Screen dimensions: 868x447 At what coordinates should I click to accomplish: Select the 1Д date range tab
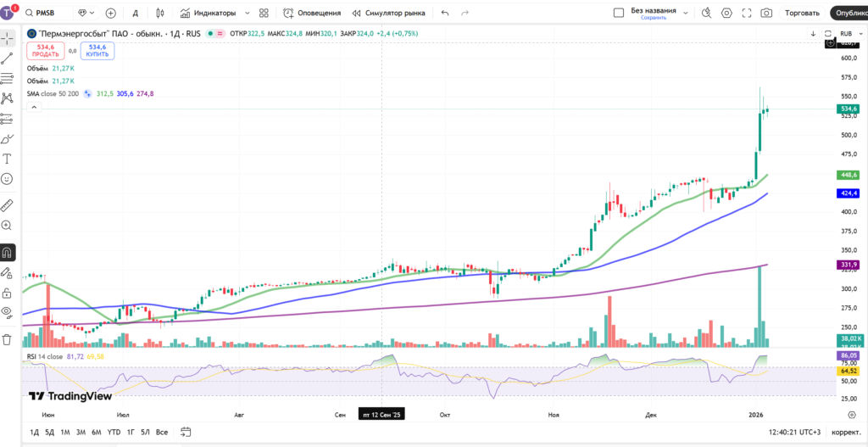pyautogui.click(x=34, y=432)
